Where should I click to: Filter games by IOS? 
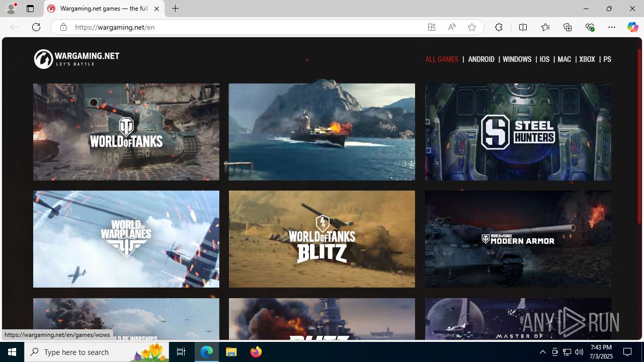click(x=544, y=59)
